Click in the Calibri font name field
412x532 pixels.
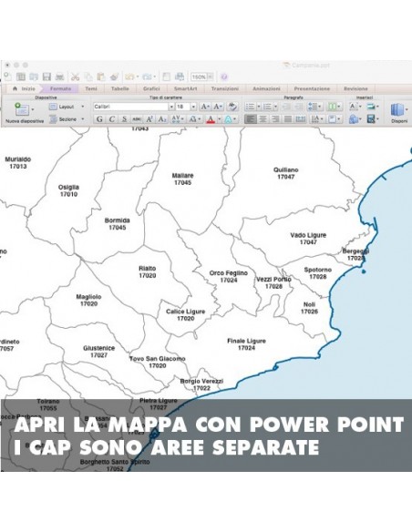click(130, 107)
